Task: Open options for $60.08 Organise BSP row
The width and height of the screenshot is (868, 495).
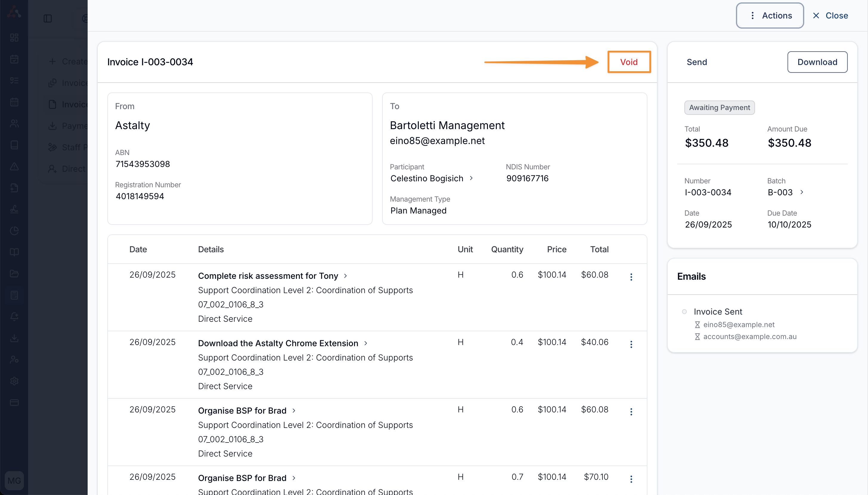Action: 631,412
